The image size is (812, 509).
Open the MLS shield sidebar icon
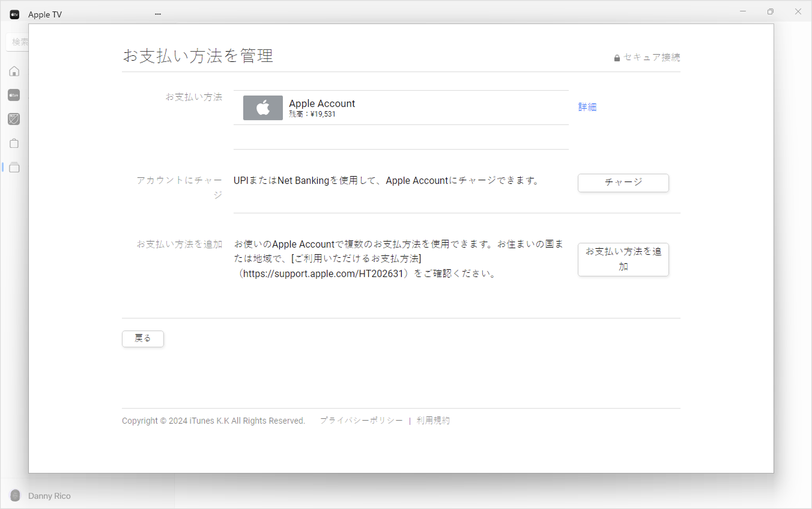pyautogui.click(x=14, y=119)
